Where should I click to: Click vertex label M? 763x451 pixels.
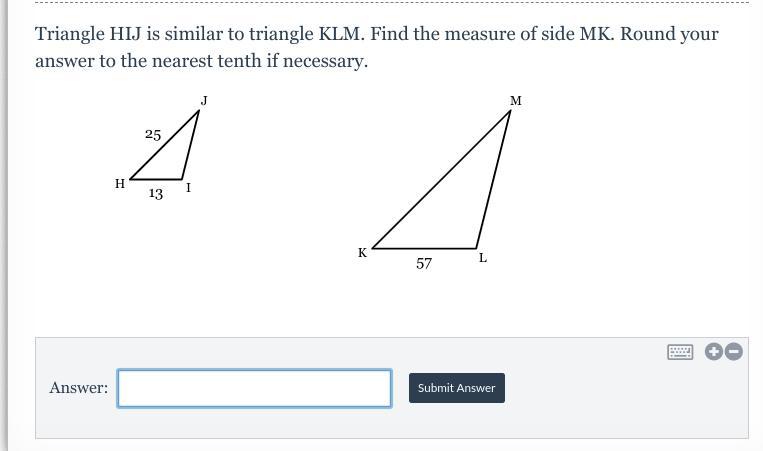[516, 101]
